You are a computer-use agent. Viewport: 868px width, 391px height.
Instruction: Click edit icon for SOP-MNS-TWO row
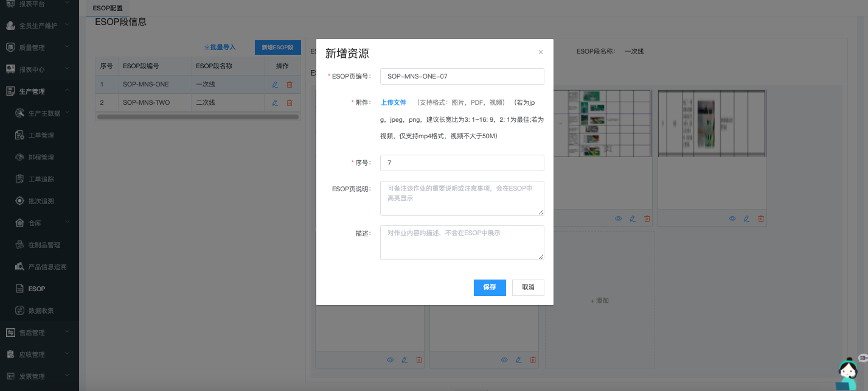point(275,103)
